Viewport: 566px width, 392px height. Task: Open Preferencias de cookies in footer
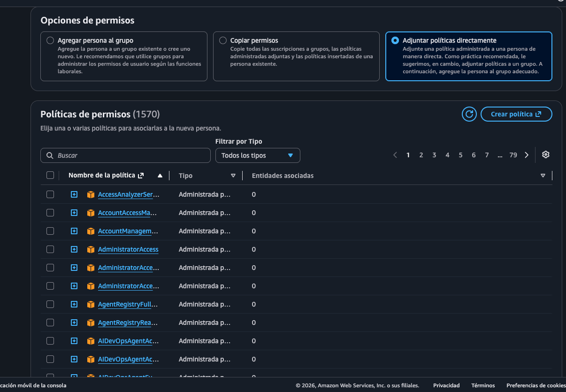click(536, 385)
